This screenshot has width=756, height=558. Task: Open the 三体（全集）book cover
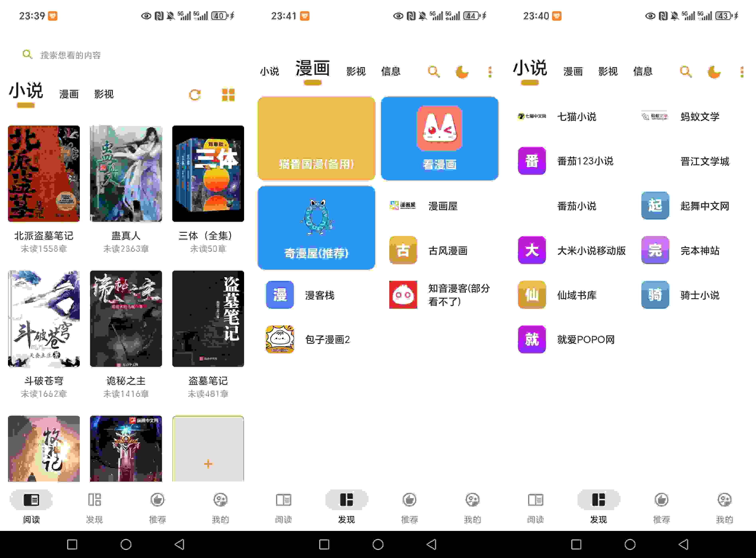tap(208, 174)
